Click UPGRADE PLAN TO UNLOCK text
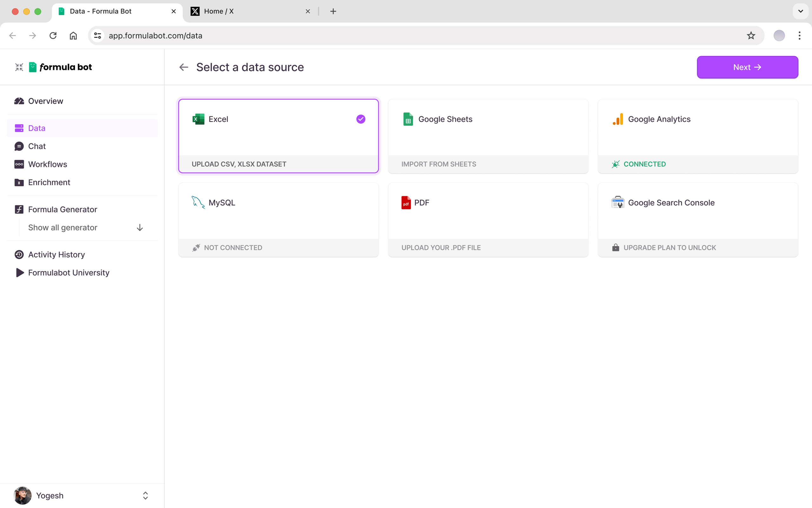Screen dimensions: 812x508 (670, 248)
